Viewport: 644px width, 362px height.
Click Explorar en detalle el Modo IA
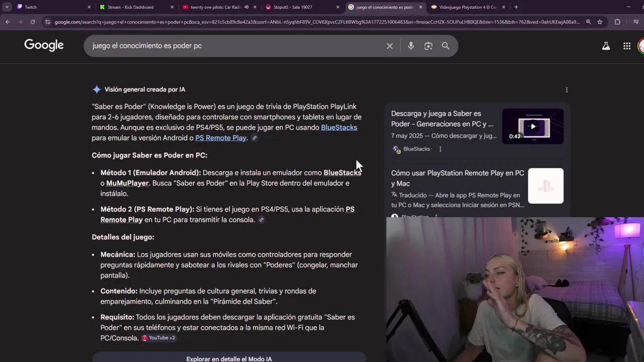pos(229,358)
